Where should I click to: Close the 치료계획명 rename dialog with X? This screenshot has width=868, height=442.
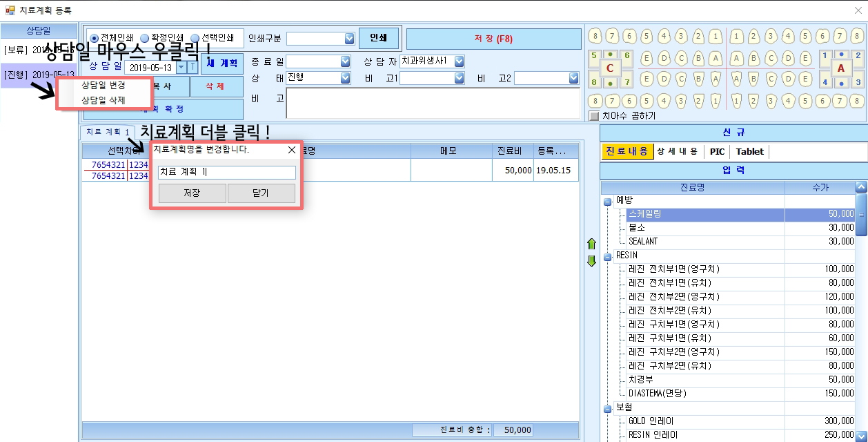291,149
